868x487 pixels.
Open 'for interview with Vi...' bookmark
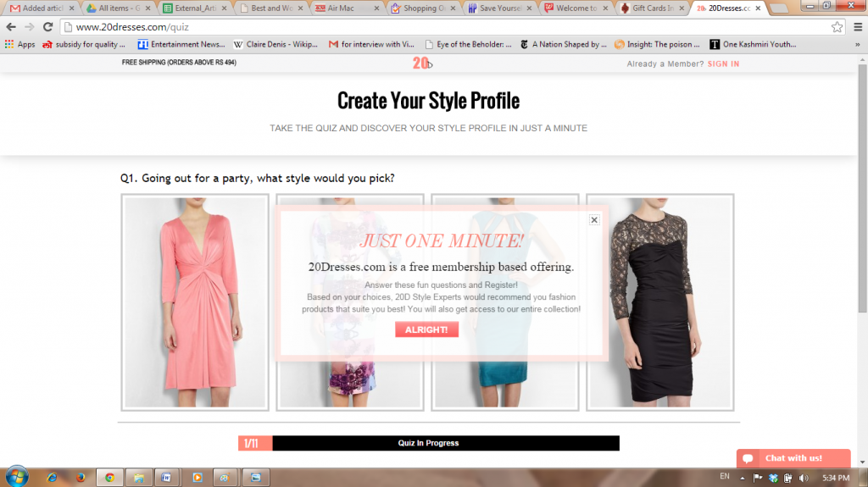click(371, 44)
